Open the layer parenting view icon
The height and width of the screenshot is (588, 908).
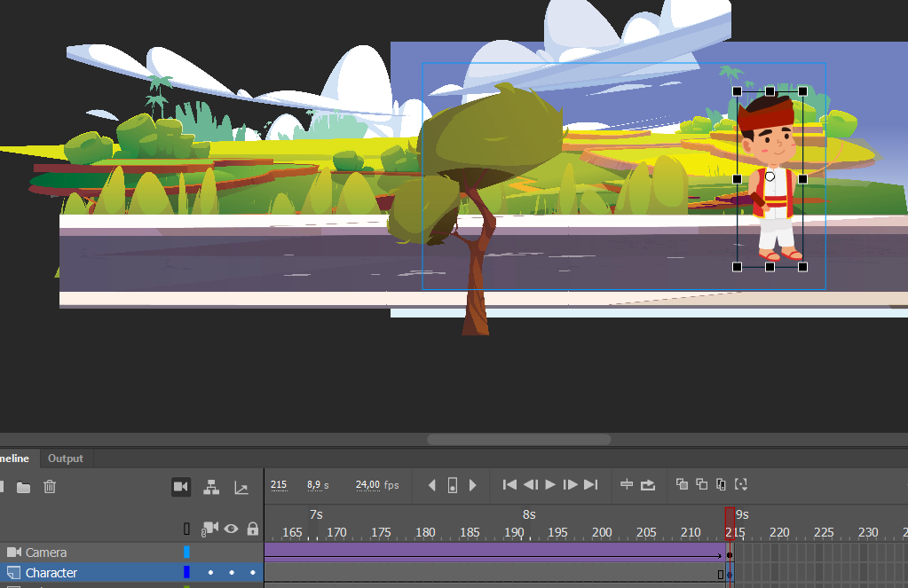[x=211, y=487]
